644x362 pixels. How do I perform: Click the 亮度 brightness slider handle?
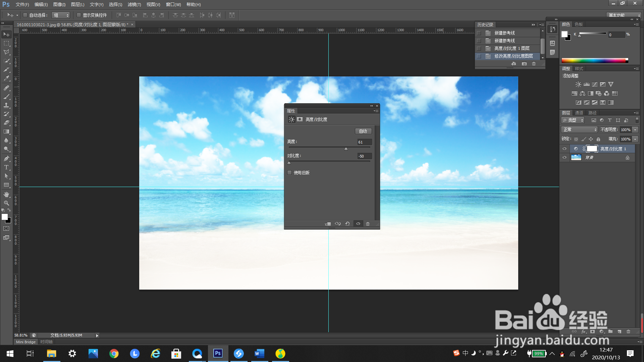point(346,149)
